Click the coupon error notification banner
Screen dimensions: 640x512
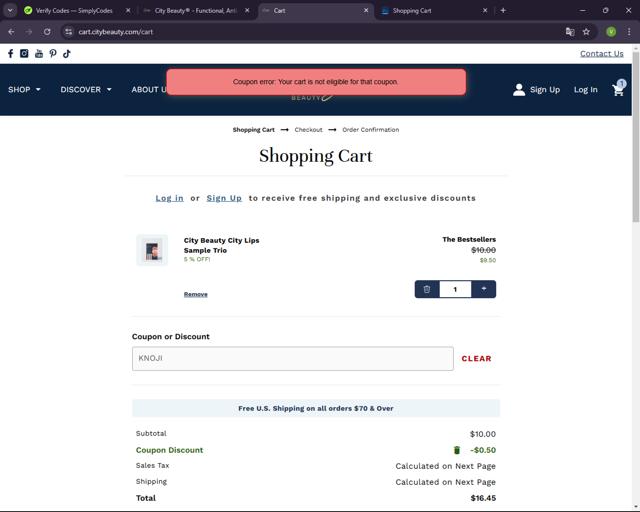316,82
